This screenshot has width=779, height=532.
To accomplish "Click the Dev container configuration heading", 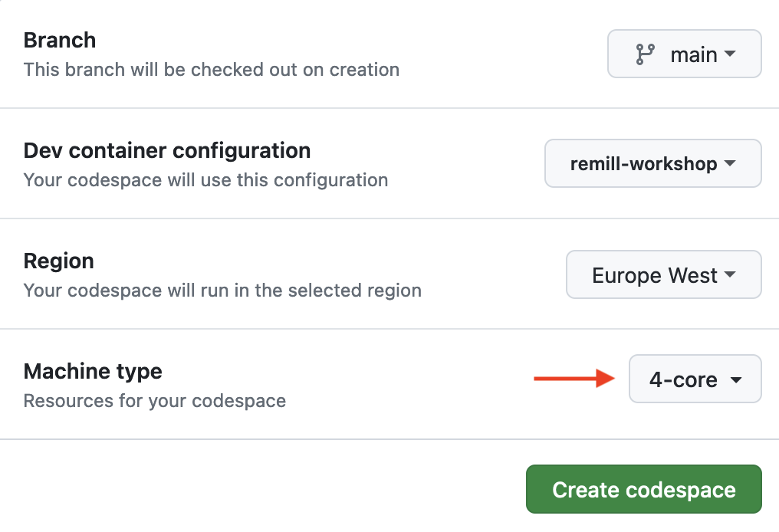I will 167,150.
